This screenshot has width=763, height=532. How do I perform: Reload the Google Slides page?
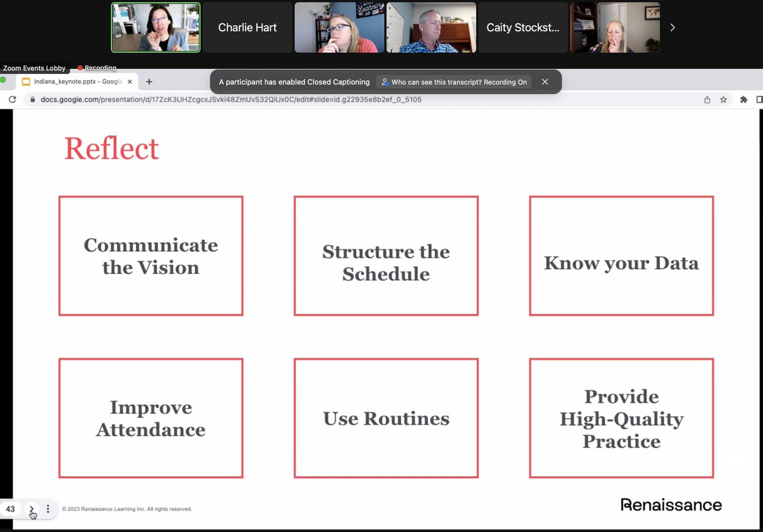pyautogui.click(x=13, y=100)
